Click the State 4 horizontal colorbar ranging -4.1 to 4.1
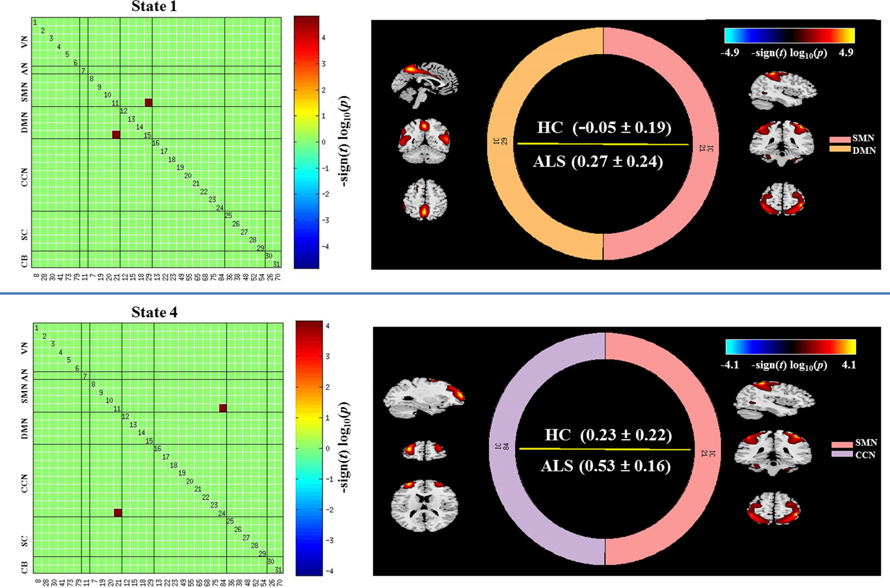 pyautogui.click(x=790, y=347)
